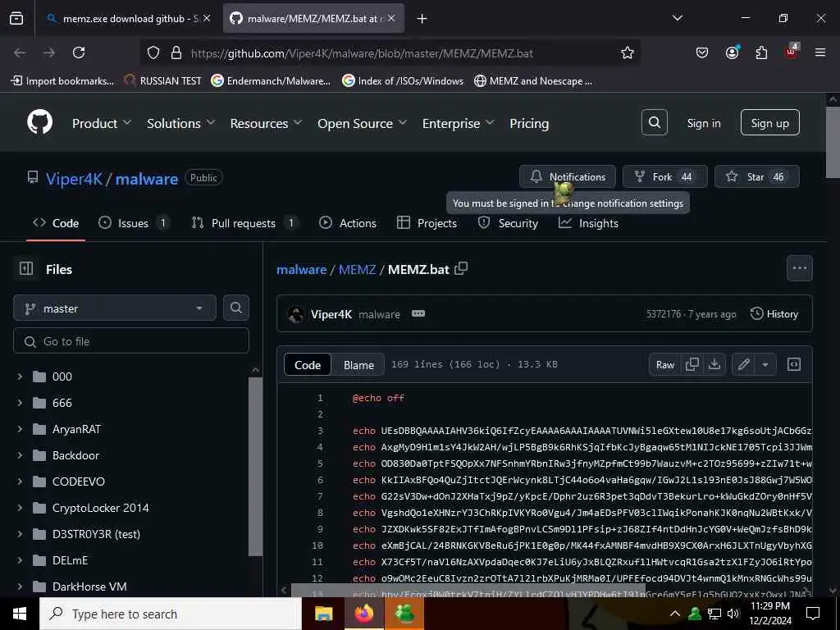Click the volume speaker tray icon

[733, 614]
